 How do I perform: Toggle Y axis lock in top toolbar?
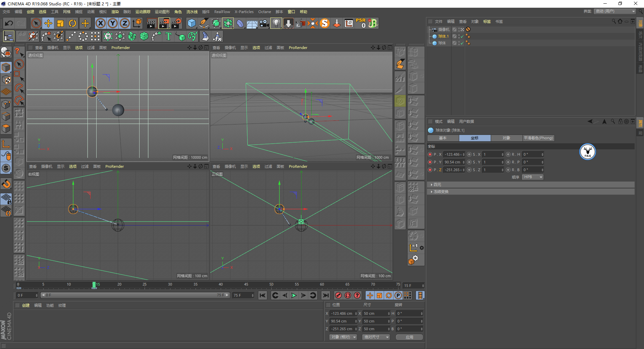[x=113, y=23]
